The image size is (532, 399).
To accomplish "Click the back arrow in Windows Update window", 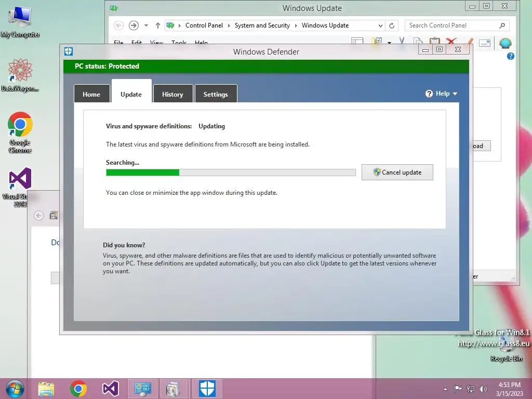I will pos(118,25).
